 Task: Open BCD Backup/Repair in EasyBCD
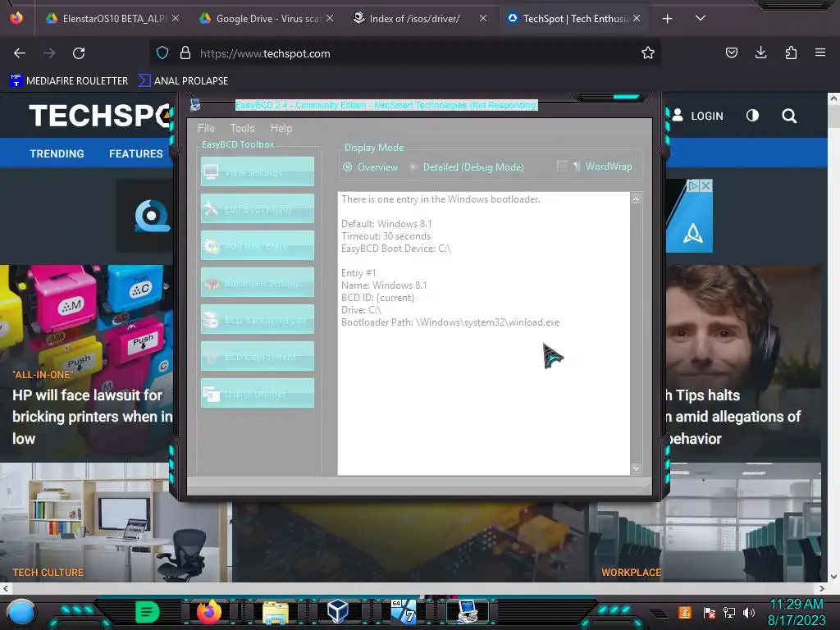257,319
